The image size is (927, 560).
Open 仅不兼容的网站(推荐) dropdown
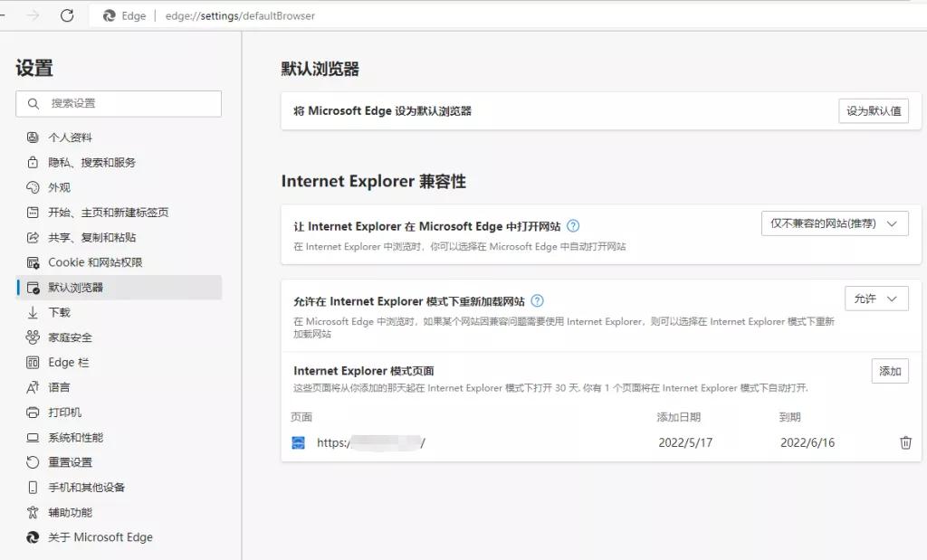click(835, 223)
